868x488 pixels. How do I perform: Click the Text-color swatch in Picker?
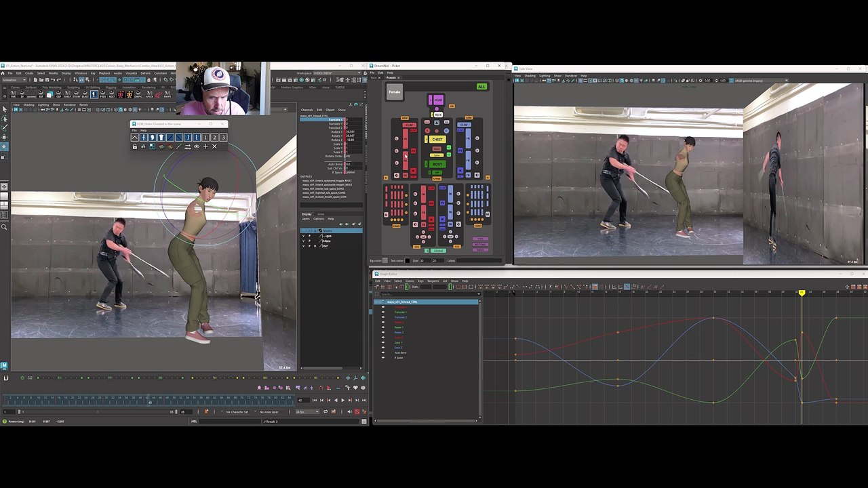(407, 260)
